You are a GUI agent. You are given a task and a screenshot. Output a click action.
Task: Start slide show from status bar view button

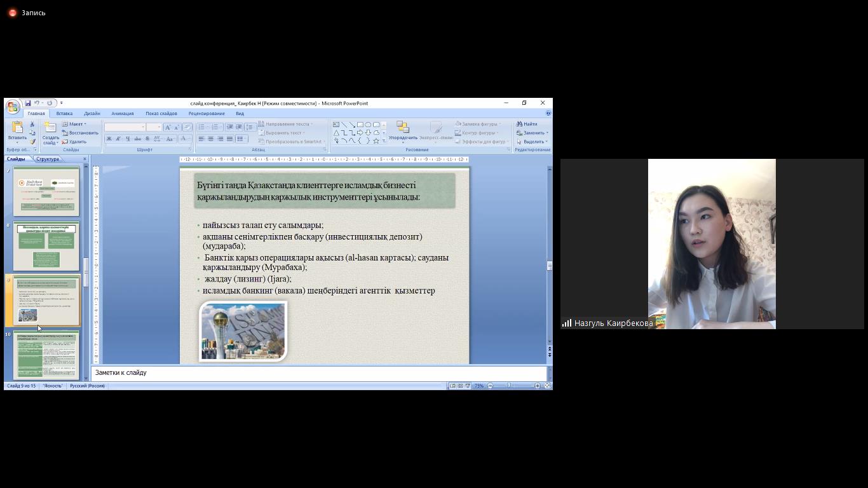468,386
